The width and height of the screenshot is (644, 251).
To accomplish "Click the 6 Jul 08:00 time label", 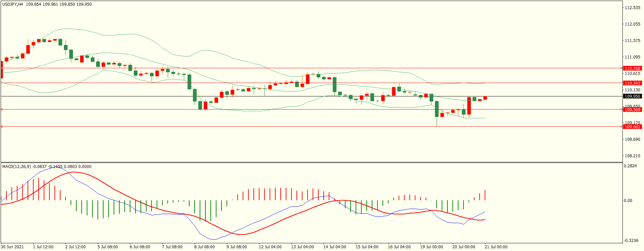I will pos(140,247).
